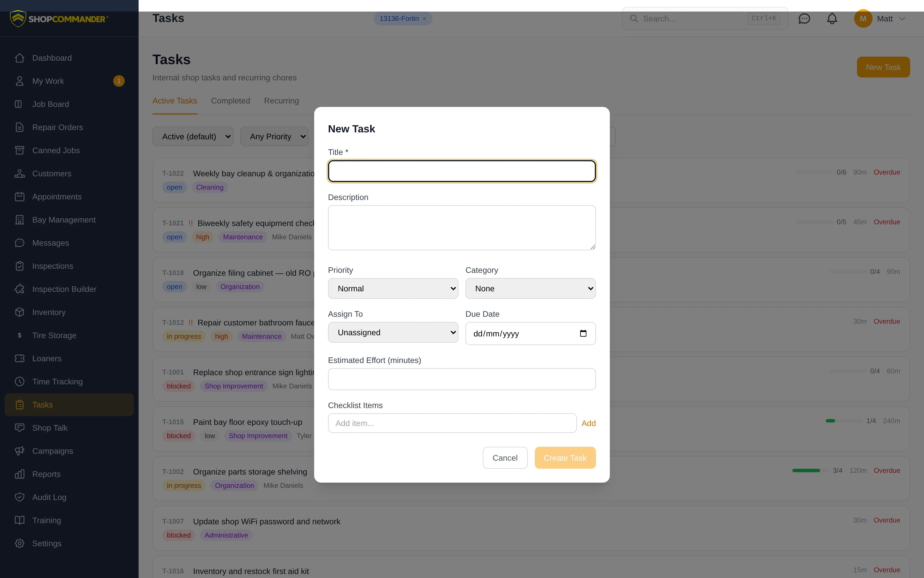Click the Tasks clipboard icon in sidebar

click(x=19, y=405)
